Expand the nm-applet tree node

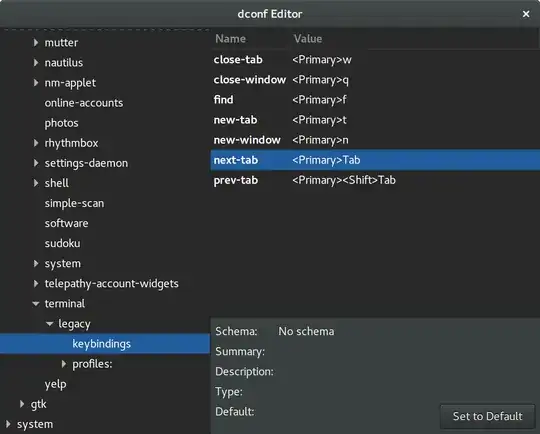pos(36,82)
